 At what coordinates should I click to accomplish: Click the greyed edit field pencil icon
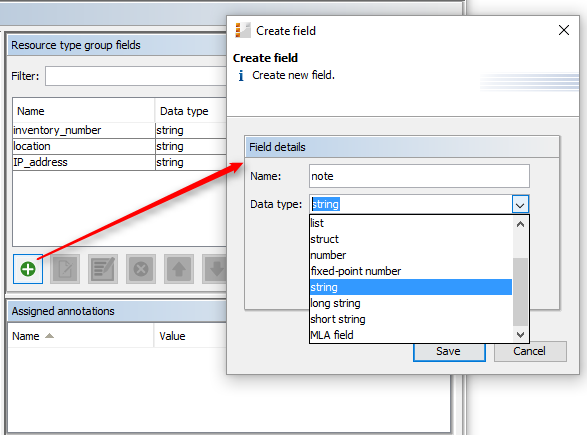65,269
